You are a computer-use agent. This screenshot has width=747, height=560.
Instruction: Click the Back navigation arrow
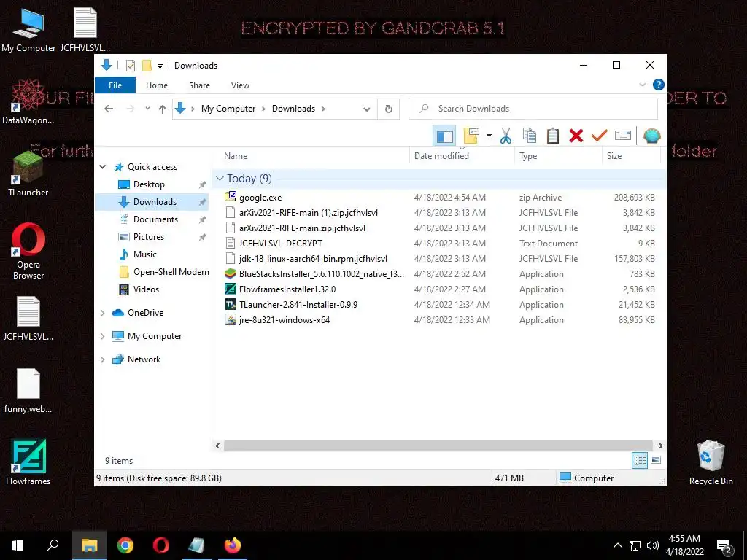109,109
